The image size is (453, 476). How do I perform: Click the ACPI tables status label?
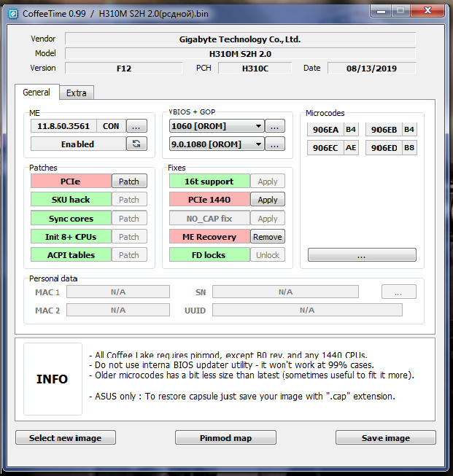pos(71,254)
